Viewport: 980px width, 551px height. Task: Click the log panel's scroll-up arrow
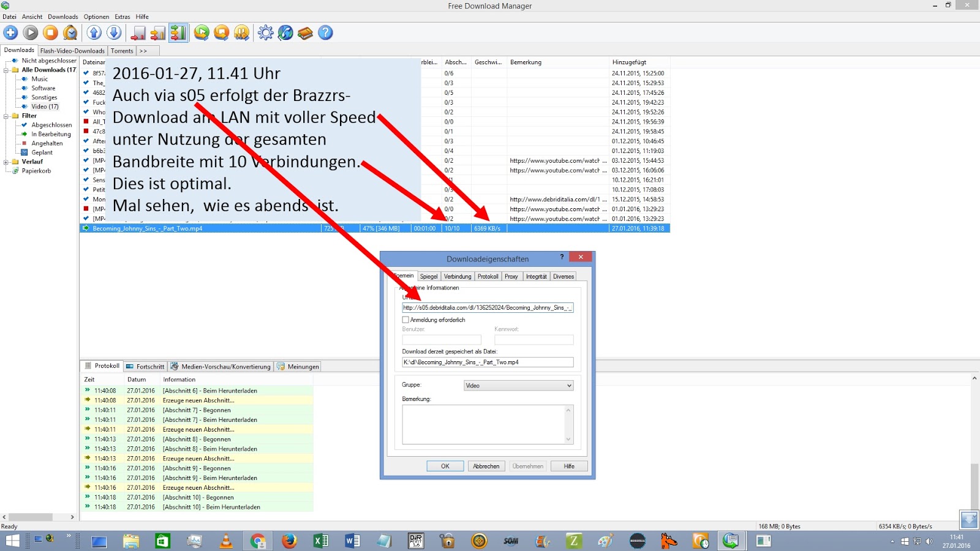[x=974, y=379]
